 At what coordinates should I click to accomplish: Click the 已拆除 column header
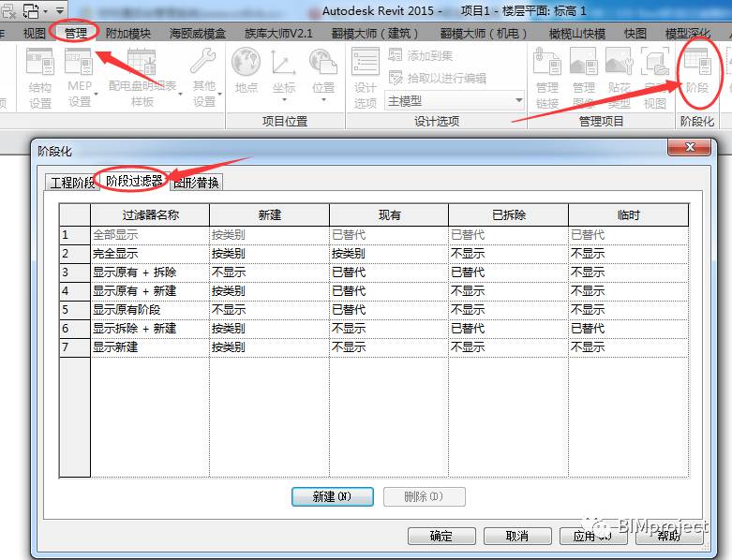click(x=508, y=215)
